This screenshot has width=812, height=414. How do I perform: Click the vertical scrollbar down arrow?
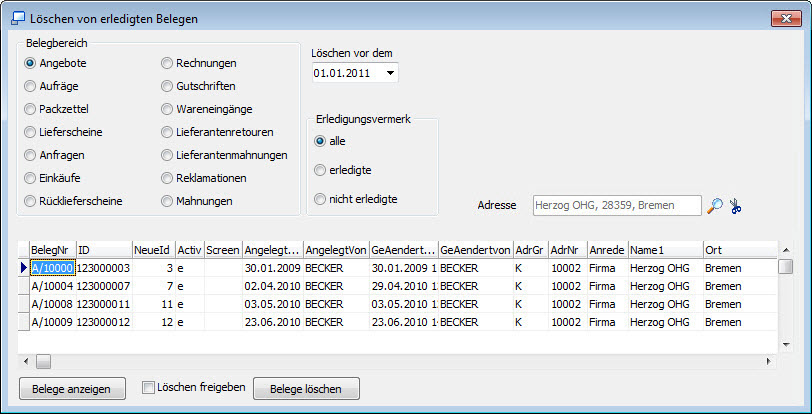pyautogui.click(x=786, y=343)
